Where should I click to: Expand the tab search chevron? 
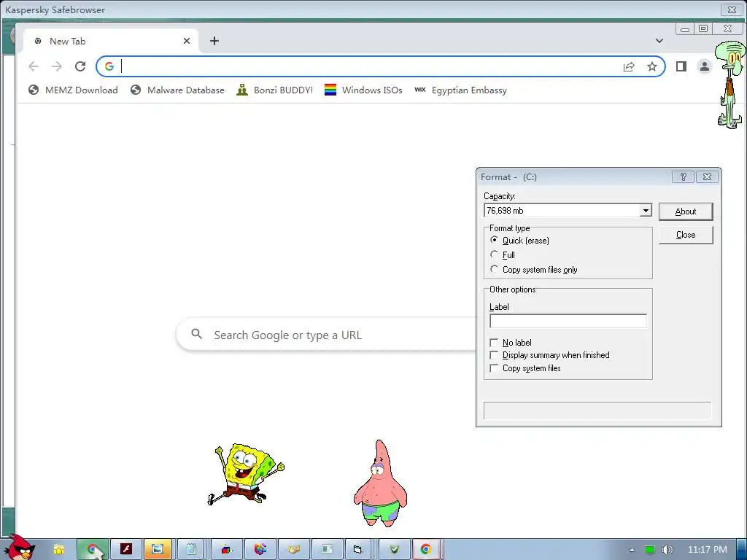[659, 41]
